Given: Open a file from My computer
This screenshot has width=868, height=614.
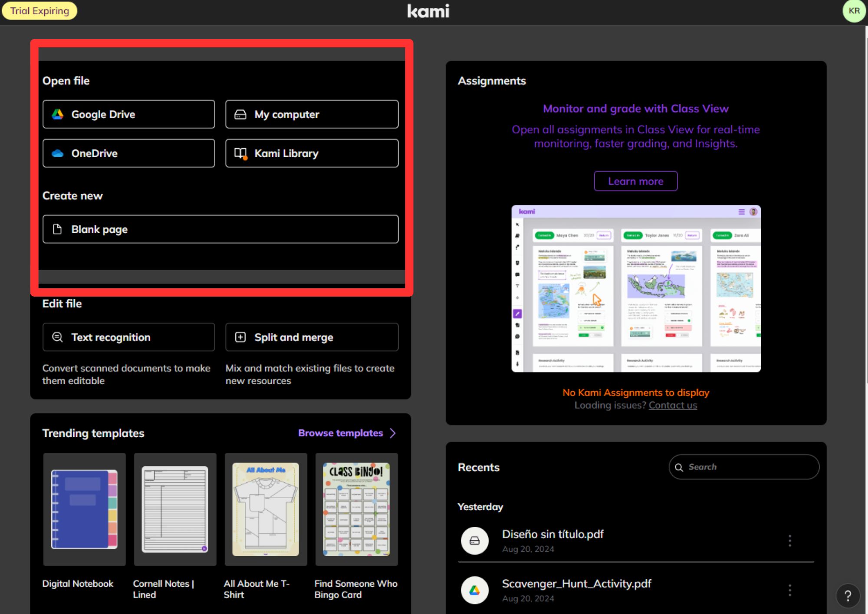Looking at the screenshot, I should [312, 114].
